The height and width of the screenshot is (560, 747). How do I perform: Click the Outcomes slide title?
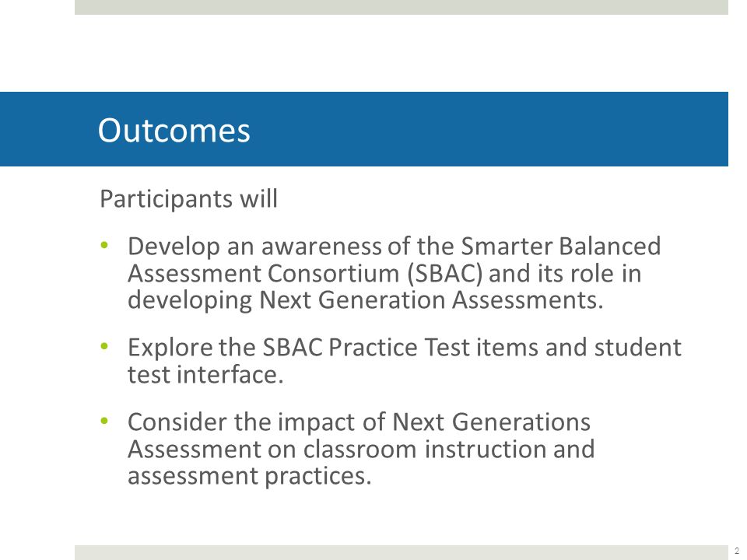point(174,130)
